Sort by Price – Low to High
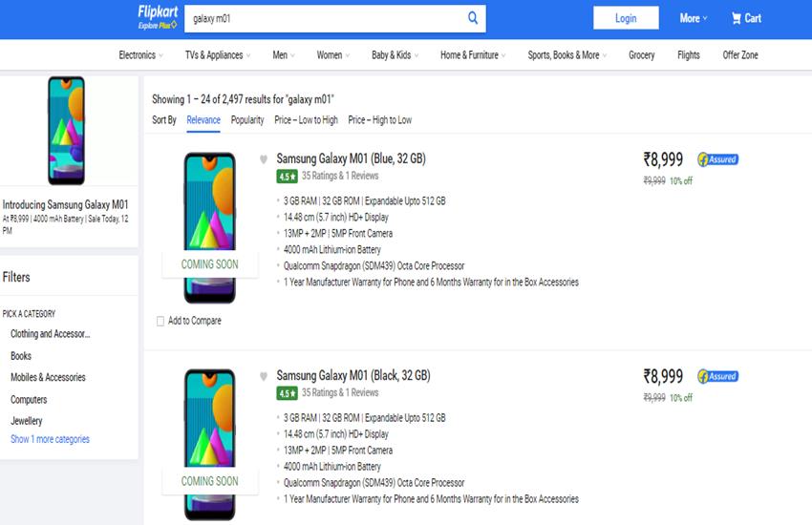 [306, 120]
